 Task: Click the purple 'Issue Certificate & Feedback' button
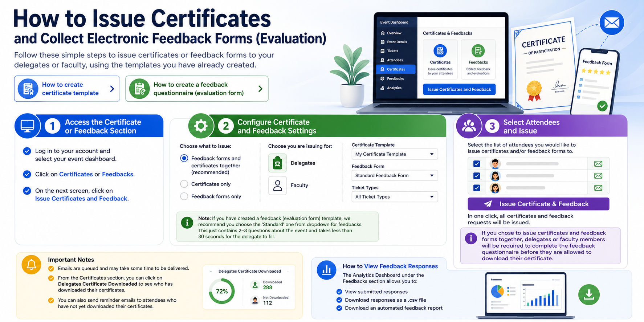pyautogui.click(x=538, y=204)
